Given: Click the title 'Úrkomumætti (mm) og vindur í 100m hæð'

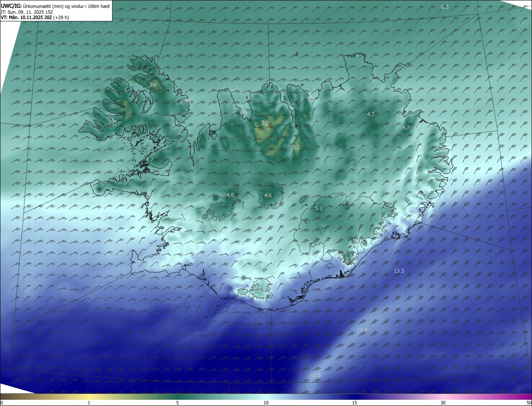Looking at the screenshot, I should coord(66,6).
